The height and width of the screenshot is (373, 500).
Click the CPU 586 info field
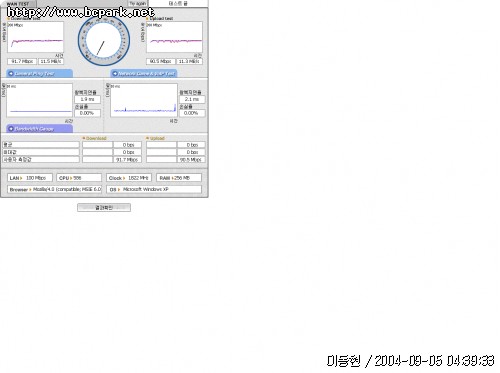pos(79,178)
